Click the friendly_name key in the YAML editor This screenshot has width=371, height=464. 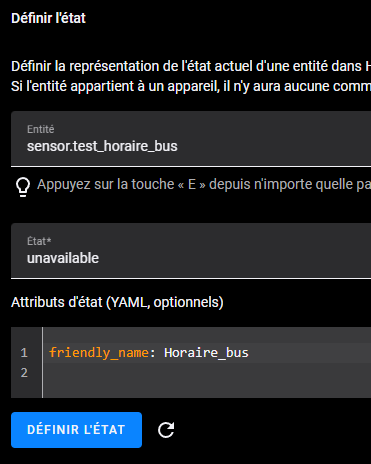[x=99, y=352]
